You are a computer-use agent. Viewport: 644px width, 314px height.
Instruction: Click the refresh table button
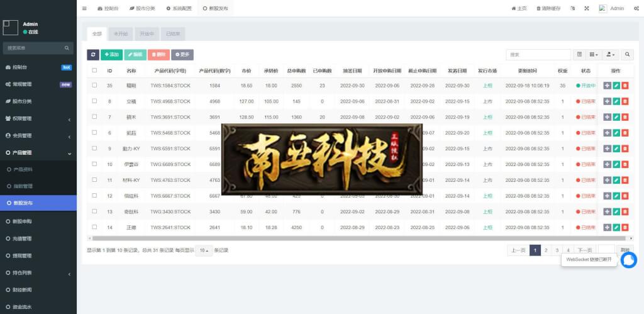tap(93, 55)
